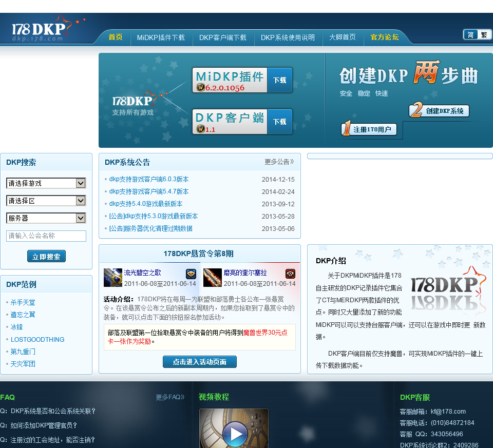Click the 流光碧空之歌 item thumbnail
The width and height of the screenshot is (493, 448).
tap(113, 278)
